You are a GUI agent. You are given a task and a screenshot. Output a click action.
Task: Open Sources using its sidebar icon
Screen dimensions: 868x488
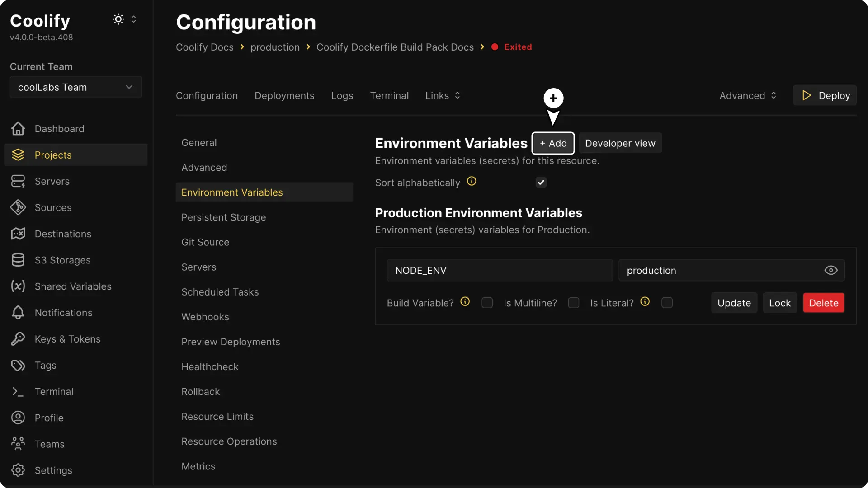click(18, 207)
